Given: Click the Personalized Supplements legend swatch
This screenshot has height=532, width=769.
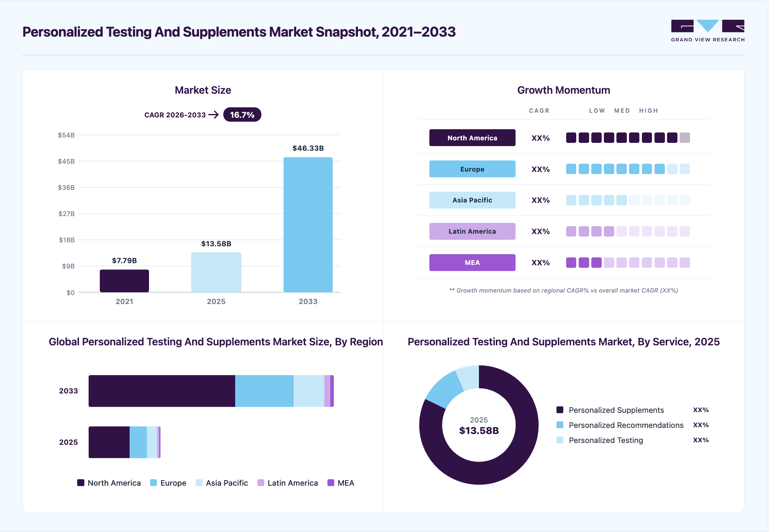Looking at the screenshot, I should tap(560, 410).
